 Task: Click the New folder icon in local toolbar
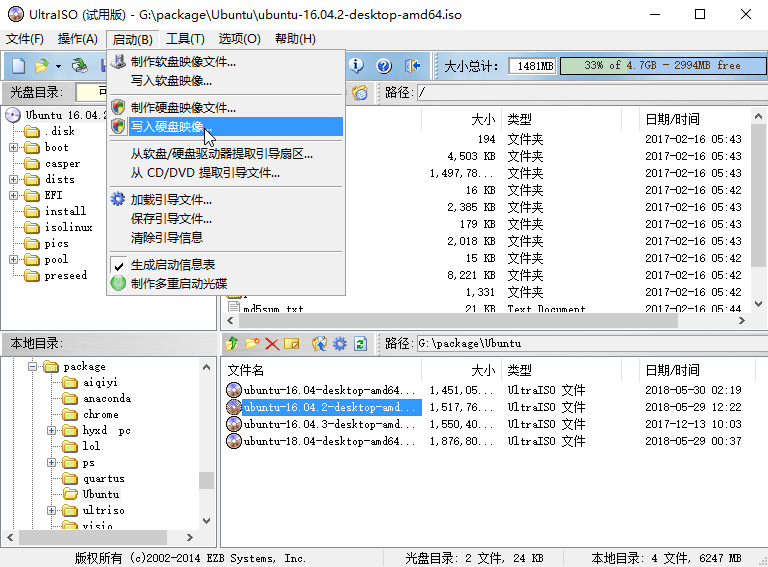click(252, 344)
